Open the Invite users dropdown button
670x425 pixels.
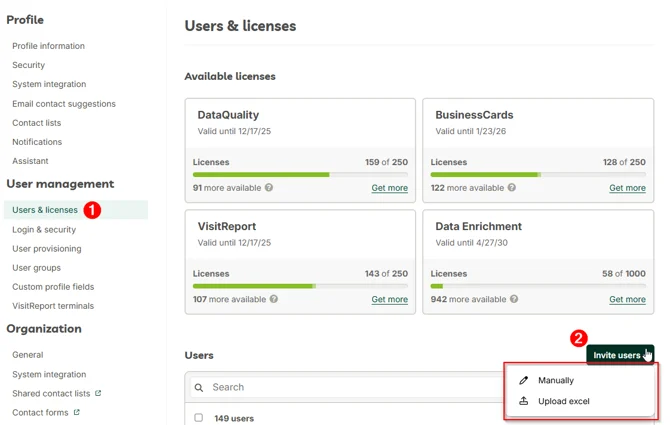tap(620, 355)
